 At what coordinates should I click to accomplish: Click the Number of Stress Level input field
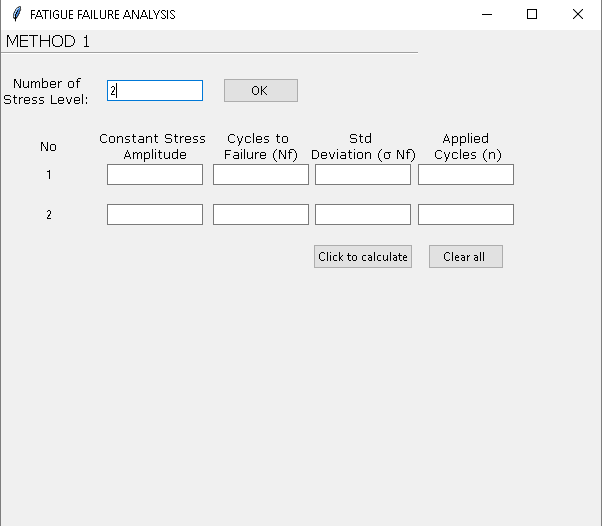point(155,91)
